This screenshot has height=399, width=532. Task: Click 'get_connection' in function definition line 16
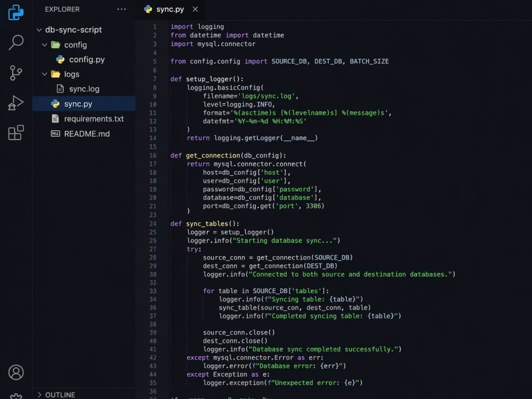point(213,155)
